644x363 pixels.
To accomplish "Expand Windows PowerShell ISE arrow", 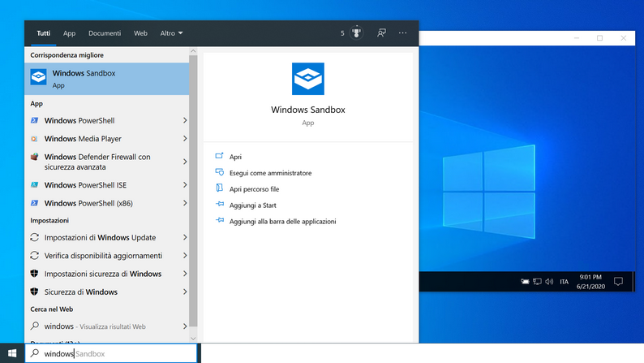I will point(185,185).
